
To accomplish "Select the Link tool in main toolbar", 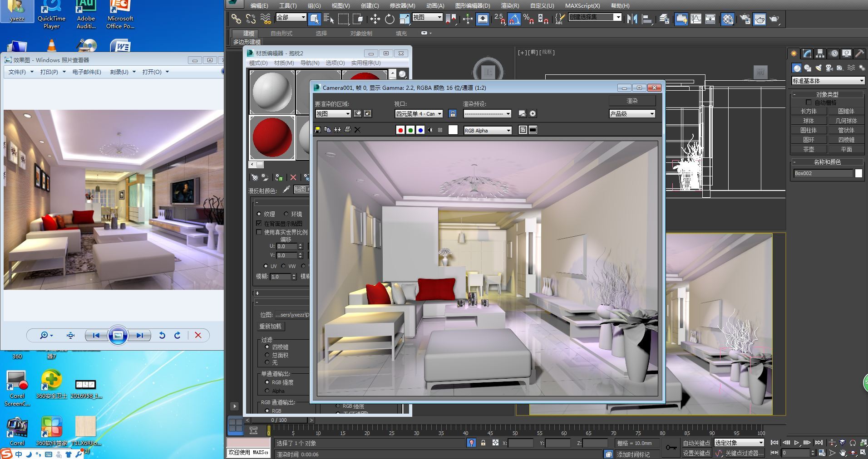I will [236, 19].
